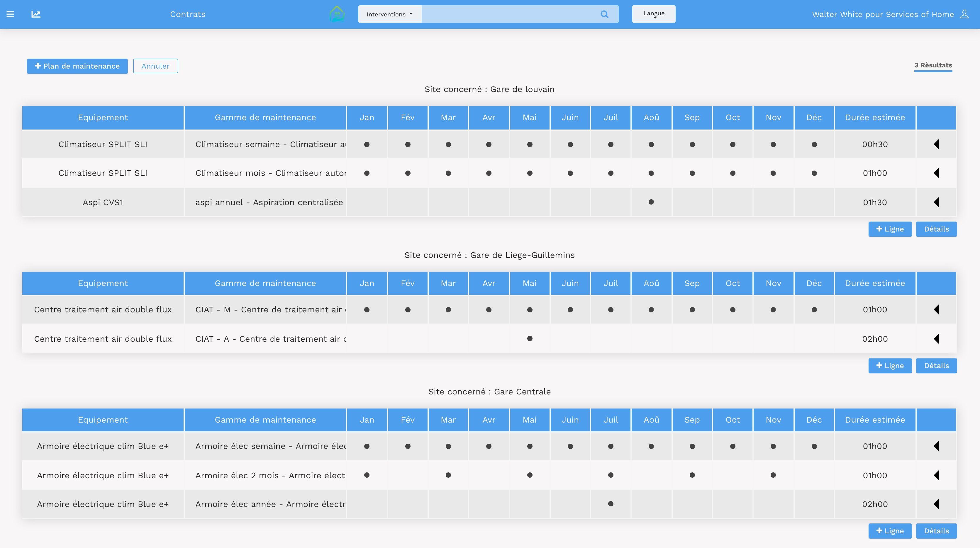
Task: Click the Plus Plan de maintenance button
Action: (77, 66)
